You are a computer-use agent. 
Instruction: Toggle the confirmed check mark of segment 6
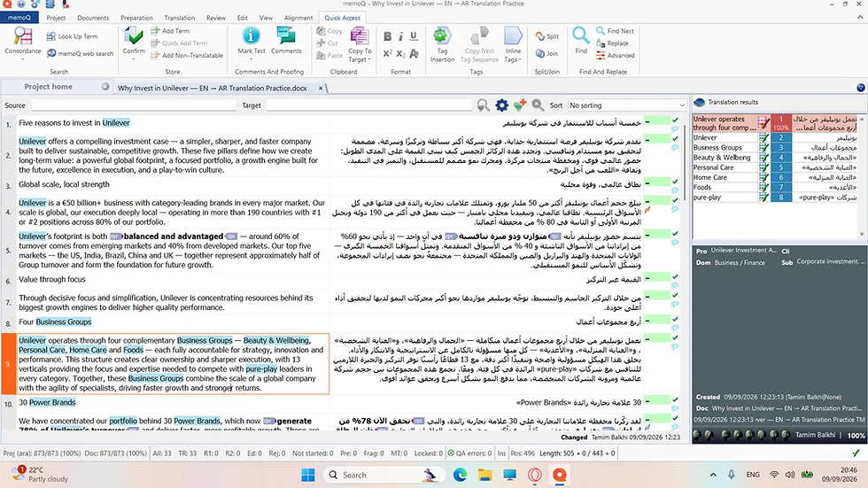pos(675,276)
